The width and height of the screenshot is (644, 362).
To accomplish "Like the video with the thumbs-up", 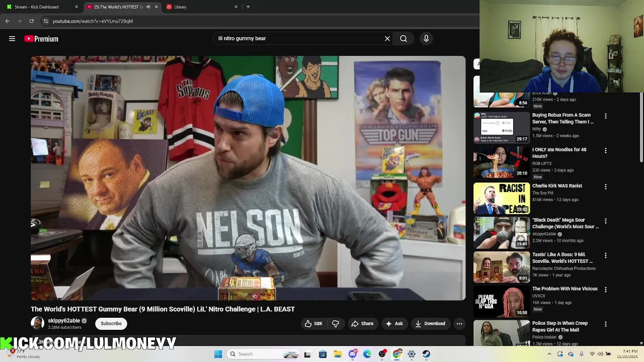I will 313,324.
